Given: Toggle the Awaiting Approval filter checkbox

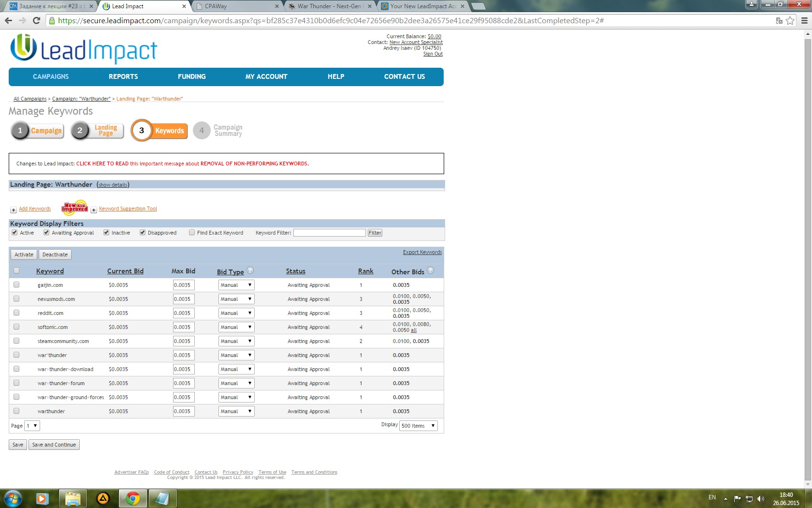Looking at the screenshot, I should pyautogui.click(x=46, y=232).
